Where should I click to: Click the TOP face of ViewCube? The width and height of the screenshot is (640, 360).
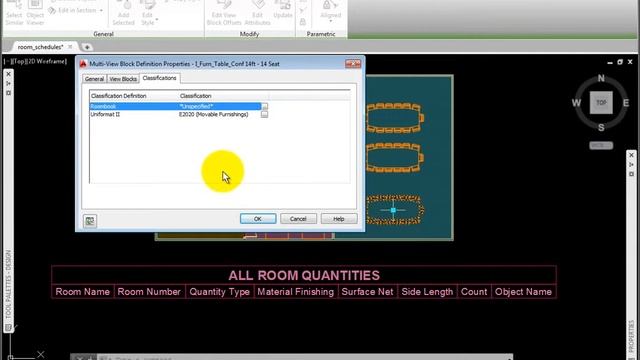pos(601,102)
